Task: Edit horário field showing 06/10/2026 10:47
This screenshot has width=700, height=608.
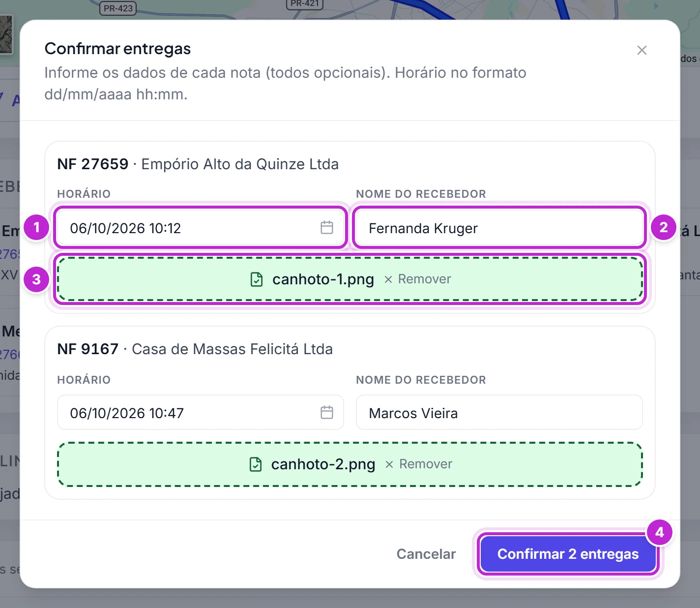Action: [x=201, y=412]
